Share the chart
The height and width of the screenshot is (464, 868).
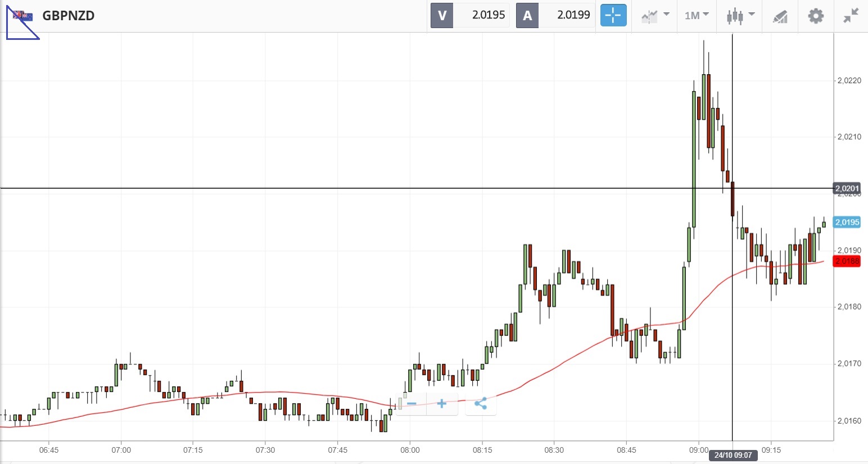[481, 403]
